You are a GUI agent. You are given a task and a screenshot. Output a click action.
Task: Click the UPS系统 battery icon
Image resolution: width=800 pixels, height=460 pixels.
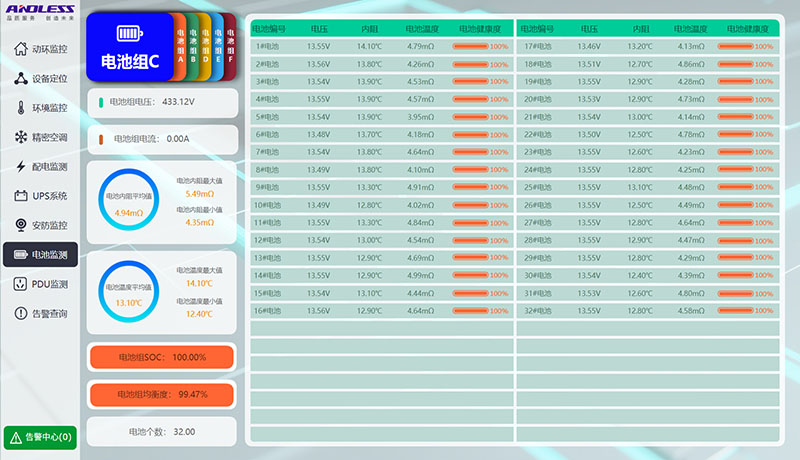point(21,196)
